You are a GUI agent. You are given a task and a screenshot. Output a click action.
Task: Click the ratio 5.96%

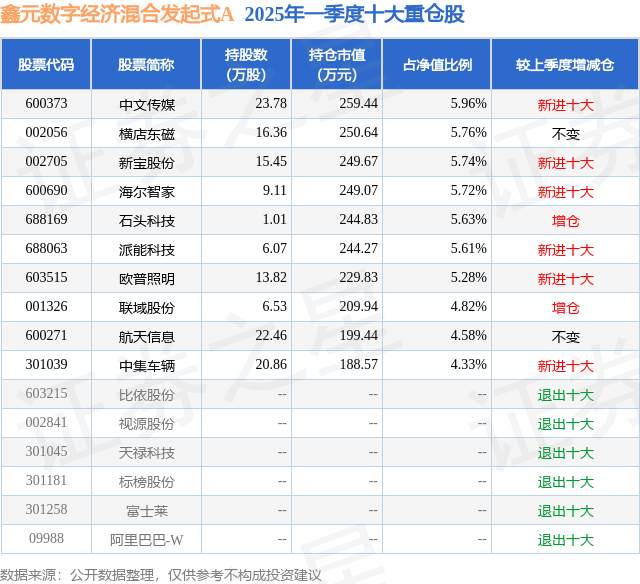tap(469, 104)
